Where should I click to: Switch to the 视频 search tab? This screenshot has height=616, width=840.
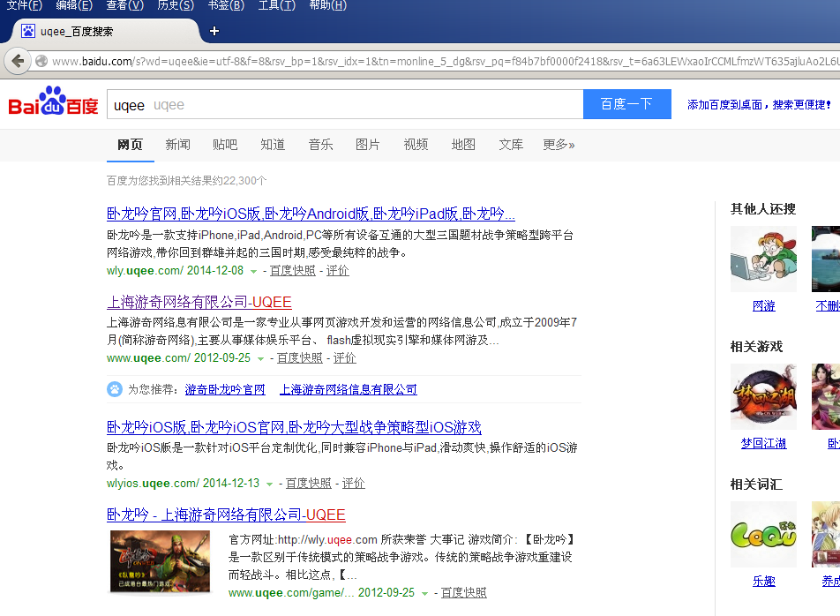[416, 145]
